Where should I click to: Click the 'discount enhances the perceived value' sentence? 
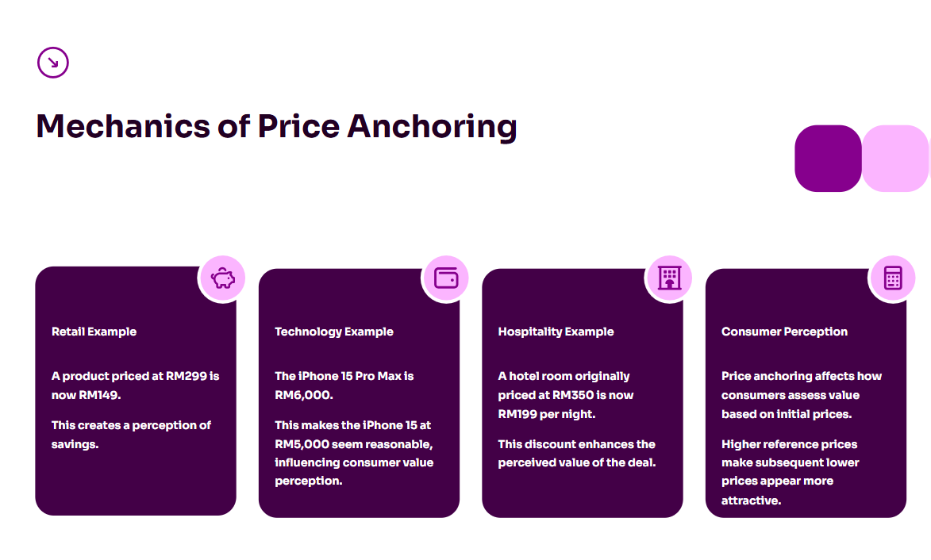pyautogui.click(x=577, y=453)
